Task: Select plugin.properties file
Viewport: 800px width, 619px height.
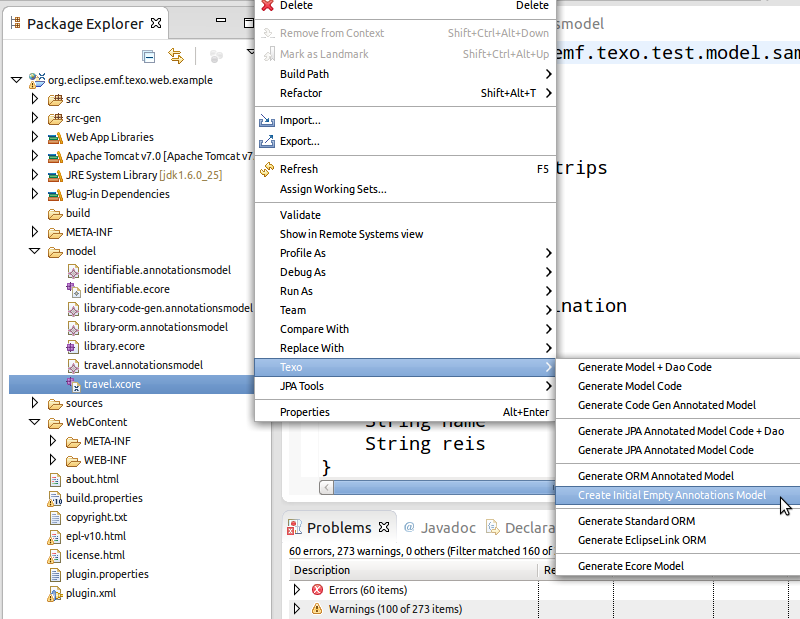Action: (x=107, y=575)
